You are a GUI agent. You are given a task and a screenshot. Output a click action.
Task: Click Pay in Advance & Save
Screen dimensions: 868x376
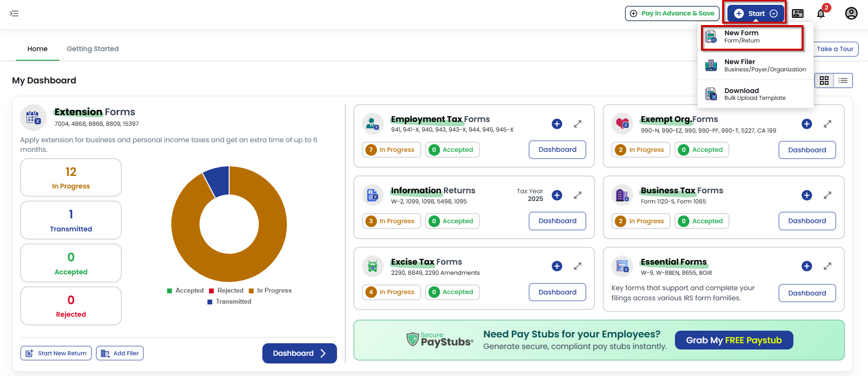click(672, 13)
